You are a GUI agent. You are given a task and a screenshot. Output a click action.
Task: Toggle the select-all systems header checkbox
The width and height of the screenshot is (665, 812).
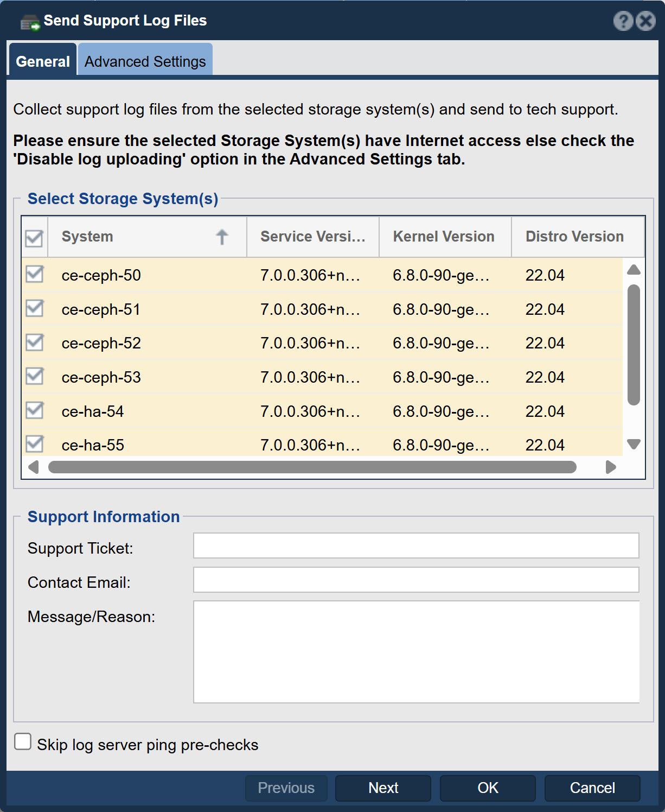point(34,238)
